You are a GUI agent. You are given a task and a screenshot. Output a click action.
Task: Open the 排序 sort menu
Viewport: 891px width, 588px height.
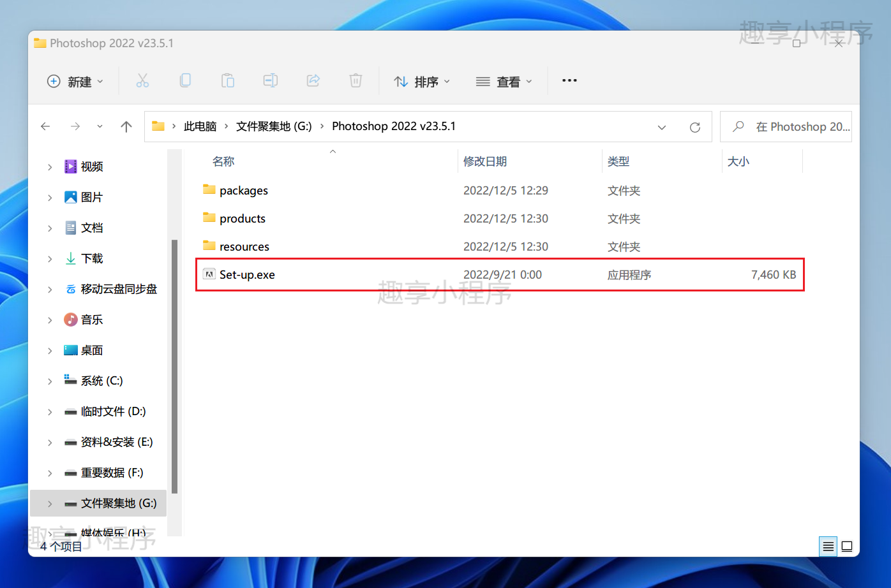tap(422, 81)
